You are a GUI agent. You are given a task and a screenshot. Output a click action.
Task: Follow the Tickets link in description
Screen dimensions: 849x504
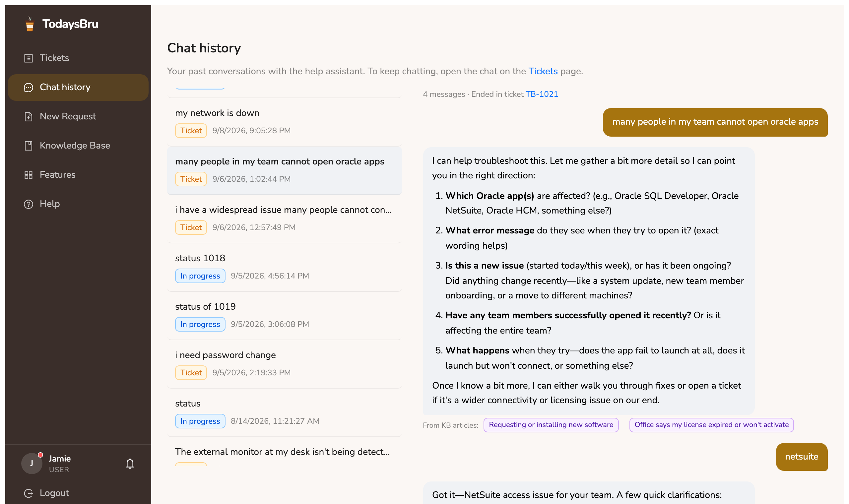click(543, 71)
